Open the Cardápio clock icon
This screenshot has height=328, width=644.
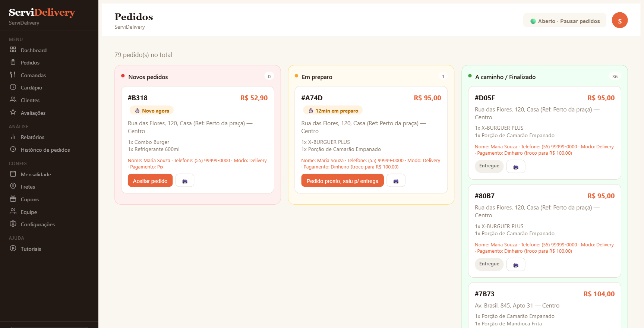tap(13, 87)
